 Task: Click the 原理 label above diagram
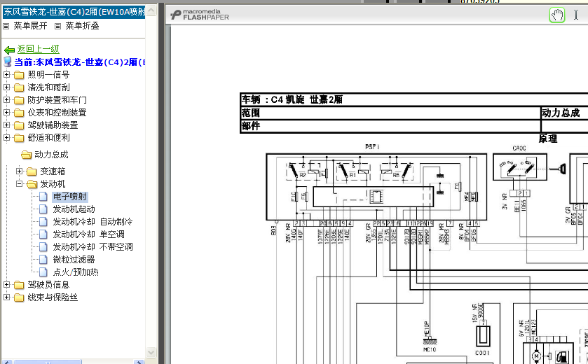(548, 139)
